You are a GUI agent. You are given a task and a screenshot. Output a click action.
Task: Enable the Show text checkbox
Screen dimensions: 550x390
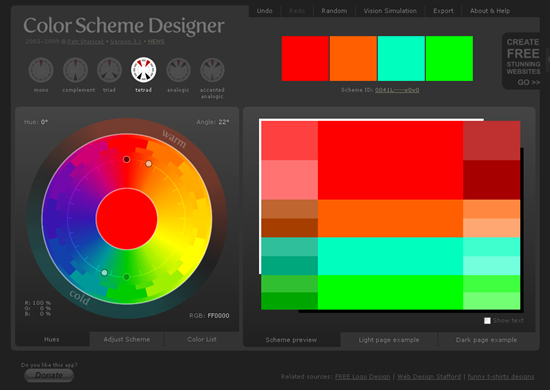[487, 321]
